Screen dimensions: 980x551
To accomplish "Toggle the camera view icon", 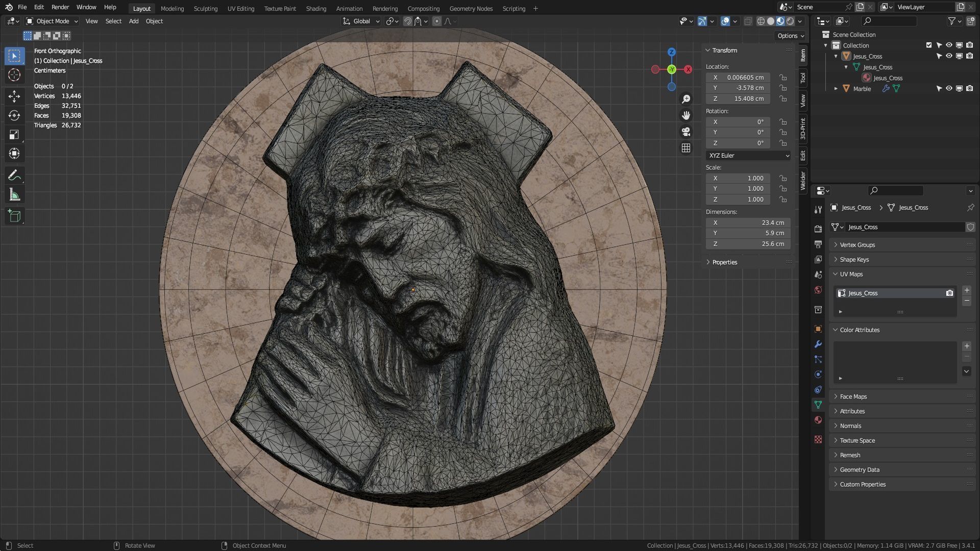I will pyautogui.click(x=686, y=132).
